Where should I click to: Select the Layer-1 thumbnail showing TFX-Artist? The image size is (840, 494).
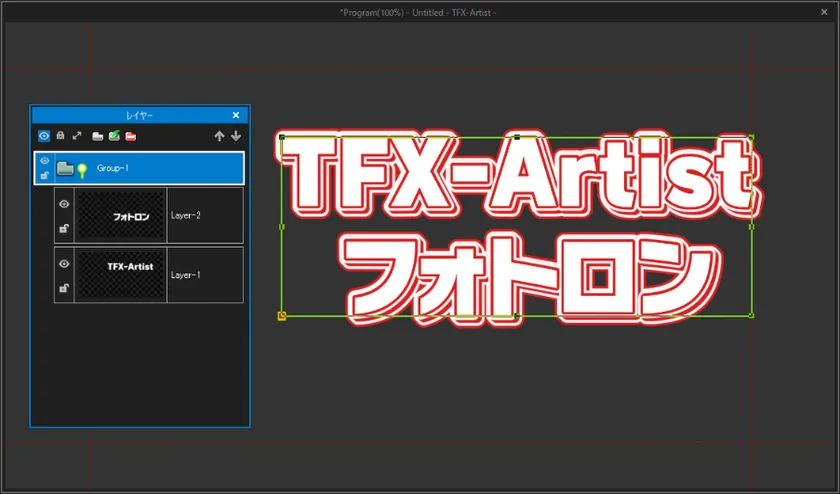tap(121, 275)
